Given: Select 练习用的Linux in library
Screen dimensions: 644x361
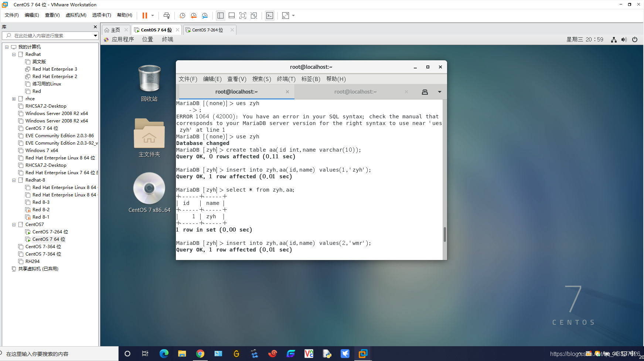Looking at the screenshot, I should [47, 84].
